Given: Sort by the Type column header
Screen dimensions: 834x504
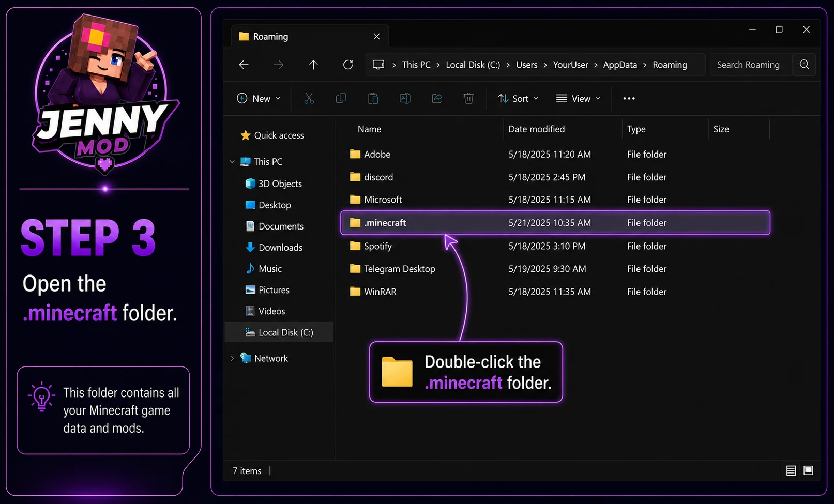Looking at the screenshot, I should point(636,129).
